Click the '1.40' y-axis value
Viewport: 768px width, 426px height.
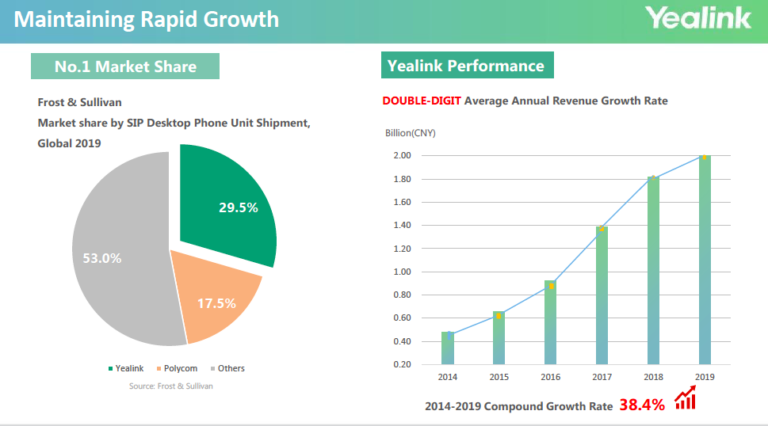pos(402,225)
